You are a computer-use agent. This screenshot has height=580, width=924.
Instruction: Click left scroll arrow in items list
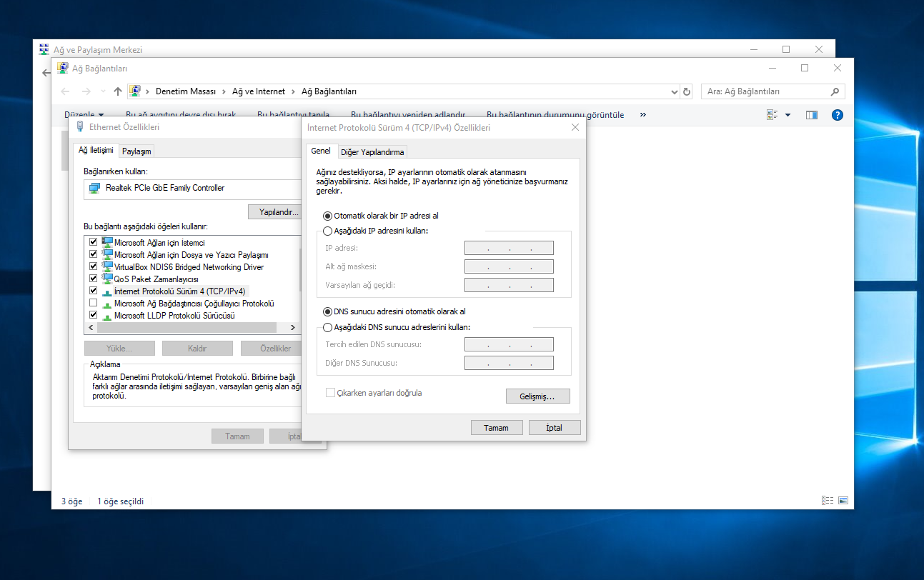pos(90,327)
